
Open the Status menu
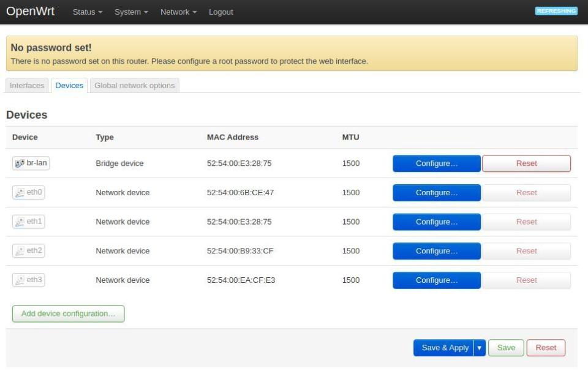coord(88,11)
